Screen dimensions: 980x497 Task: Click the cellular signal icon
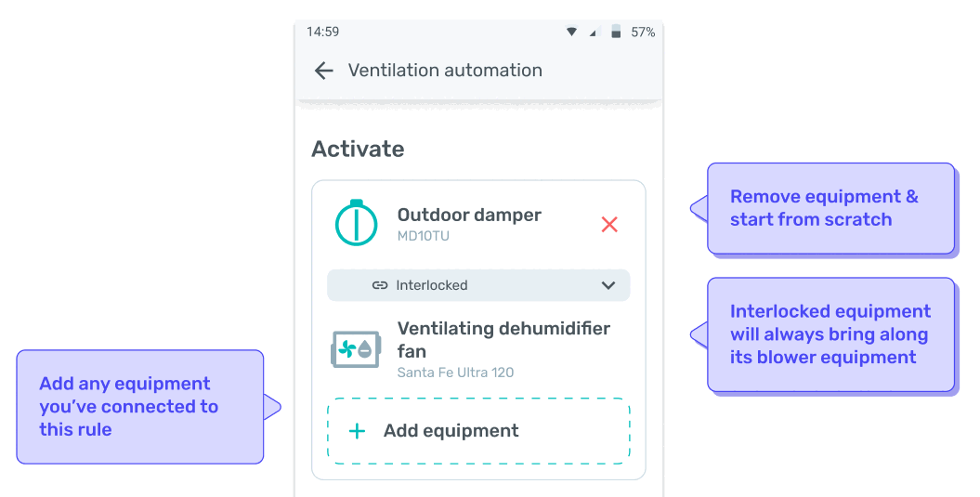pyautogui.click(x=594, y=32)
